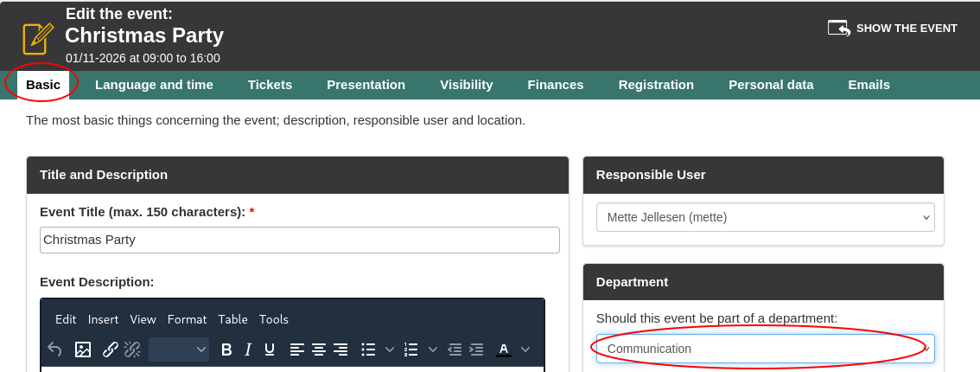This screenshot has width=980, height=372.
Task: Toggle italic formatting
Action: (x=248, y=350)
